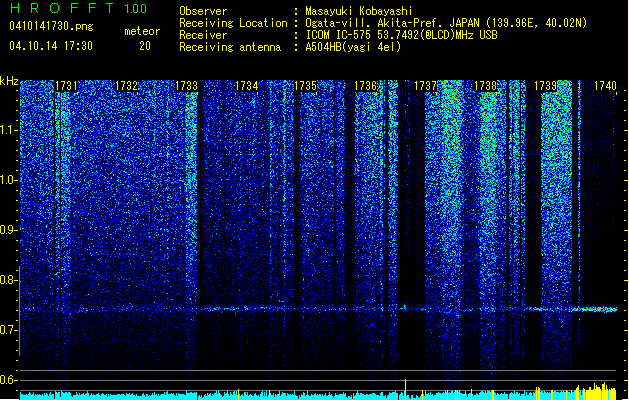Click the 1732 time marker
The height and width of the screenshot is (400, 629).
click(x=126, y=86)
